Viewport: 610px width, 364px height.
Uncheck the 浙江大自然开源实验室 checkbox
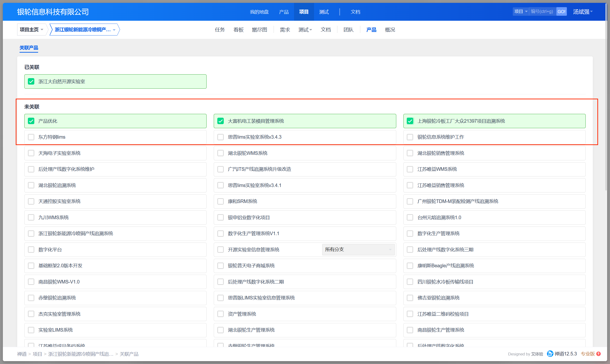click(x=31, y=81)
